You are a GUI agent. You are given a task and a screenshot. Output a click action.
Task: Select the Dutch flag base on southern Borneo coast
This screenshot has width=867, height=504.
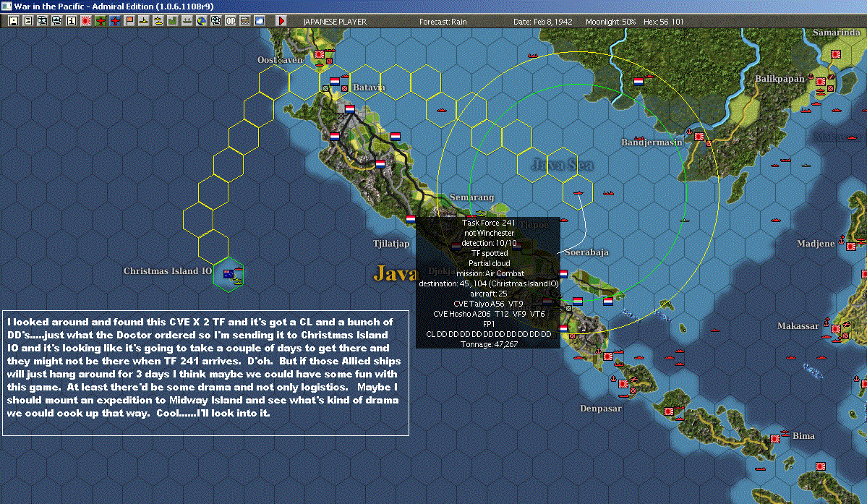[638, 81]
